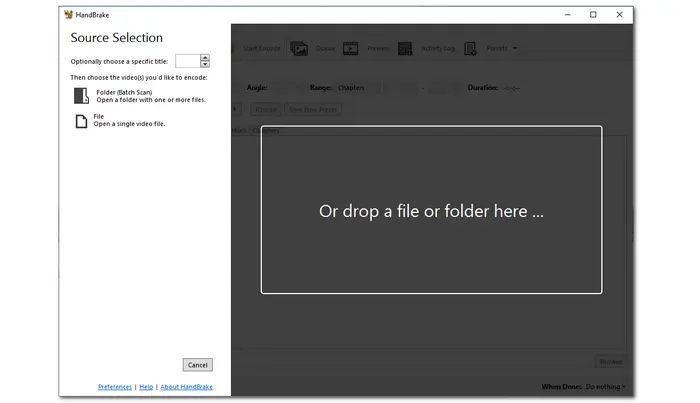Open the When Done 'Do nothing' dropdown
The image size is (700, 403).
pyautogui.click(x=605, y=386)
